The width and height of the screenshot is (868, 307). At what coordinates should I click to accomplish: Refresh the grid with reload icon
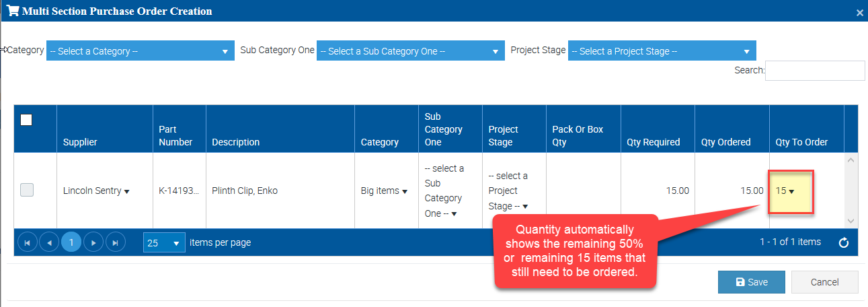pos(844,243)
